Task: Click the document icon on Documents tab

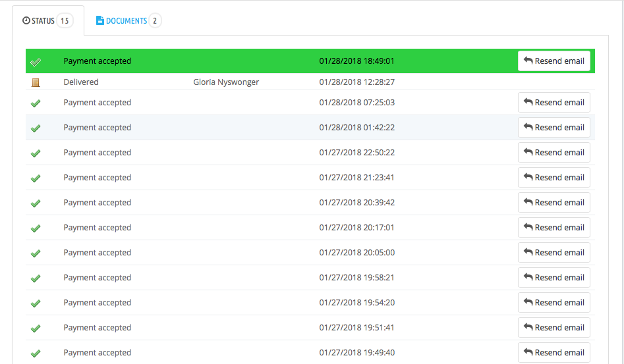Action: (x=100, y=20)
